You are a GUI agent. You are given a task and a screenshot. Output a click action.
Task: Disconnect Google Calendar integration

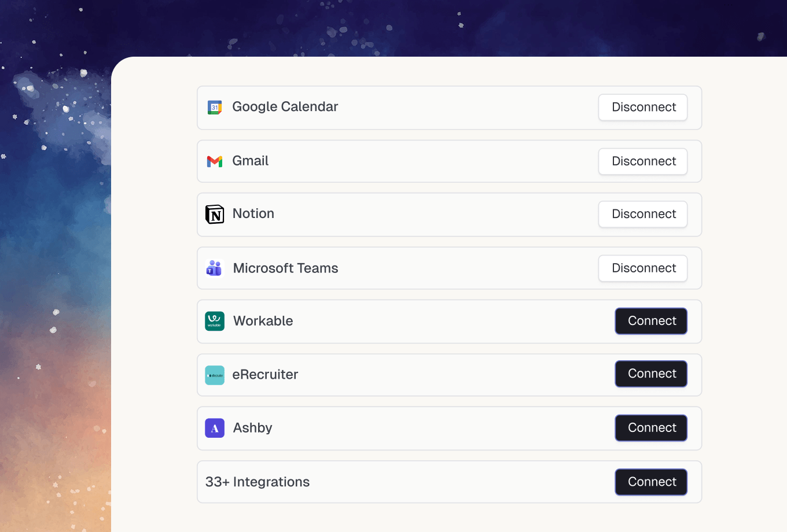[x=643, y=108]
